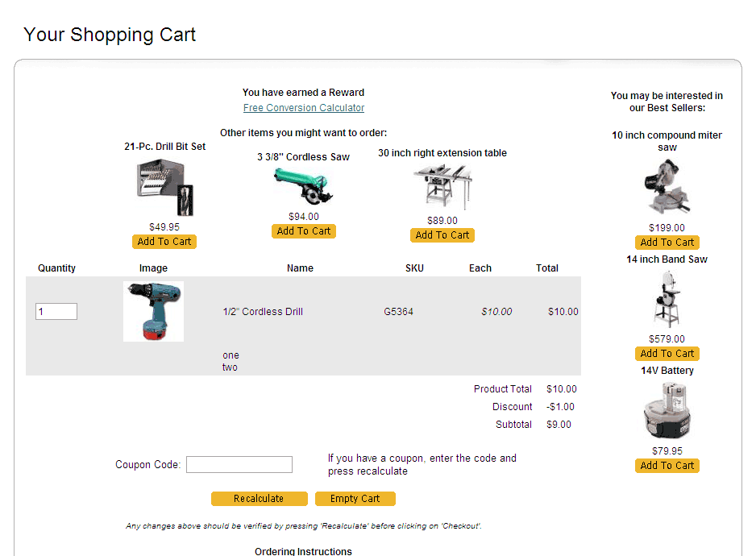Image resolution: width=756 pixels, height=556 pixels.
Task: Open the Free Conversion Calculator link
Action: pyautogui.click(x=304, y=108)
